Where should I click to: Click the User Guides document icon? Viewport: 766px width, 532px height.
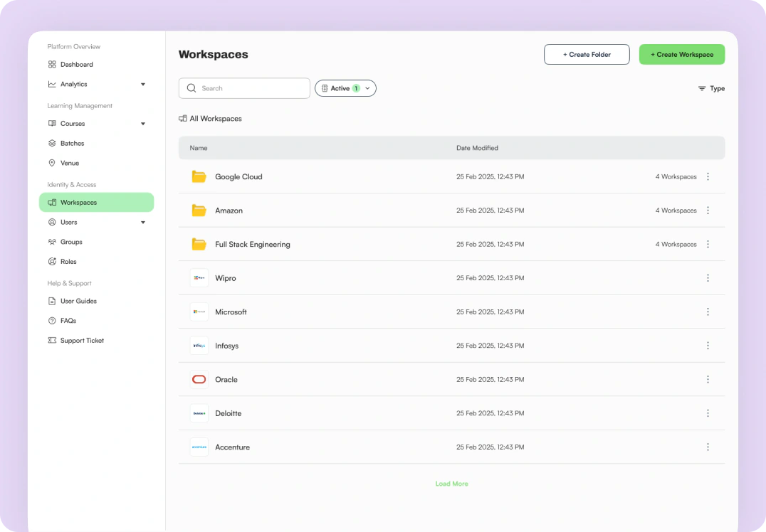coord(52,301)
